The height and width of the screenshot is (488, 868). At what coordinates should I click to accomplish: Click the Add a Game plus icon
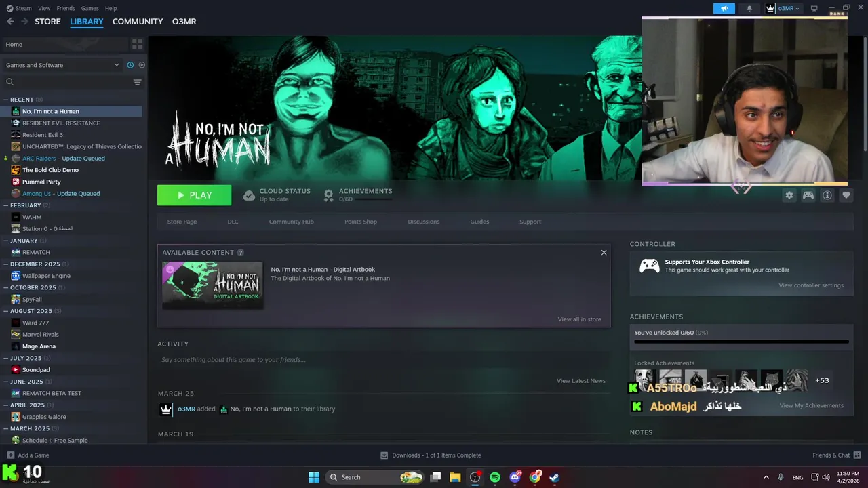[10, 455]
